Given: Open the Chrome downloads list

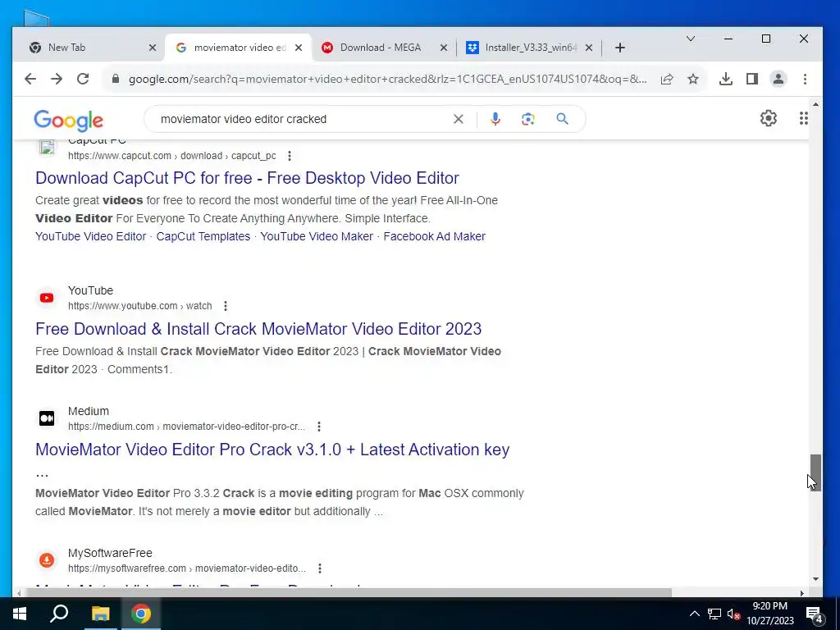Looking at the screenshot, I should (726, 80).
